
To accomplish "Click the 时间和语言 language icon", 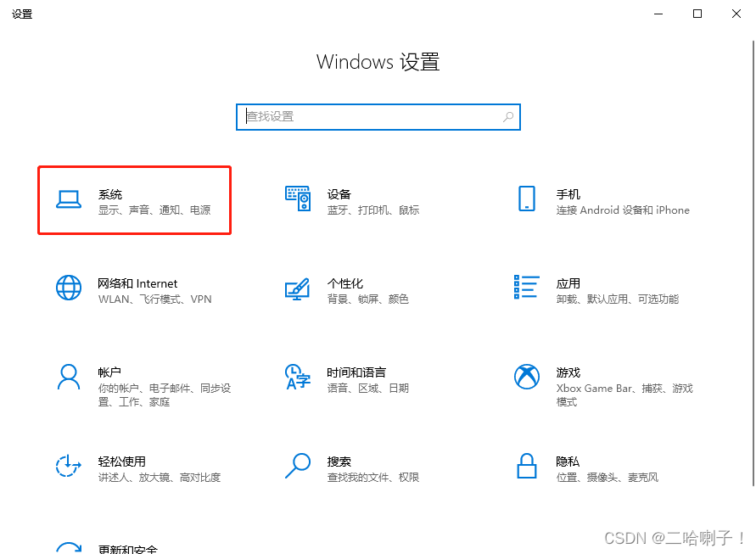I will click(298, 377).
